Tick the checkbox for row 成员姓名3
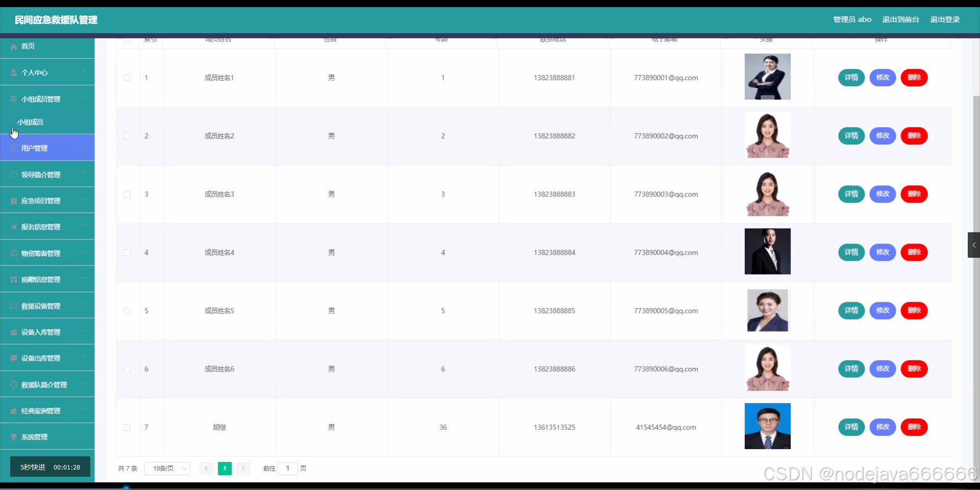Image resolution: width=980 pixels, height=490 pixels. click(x=127, y=194)
